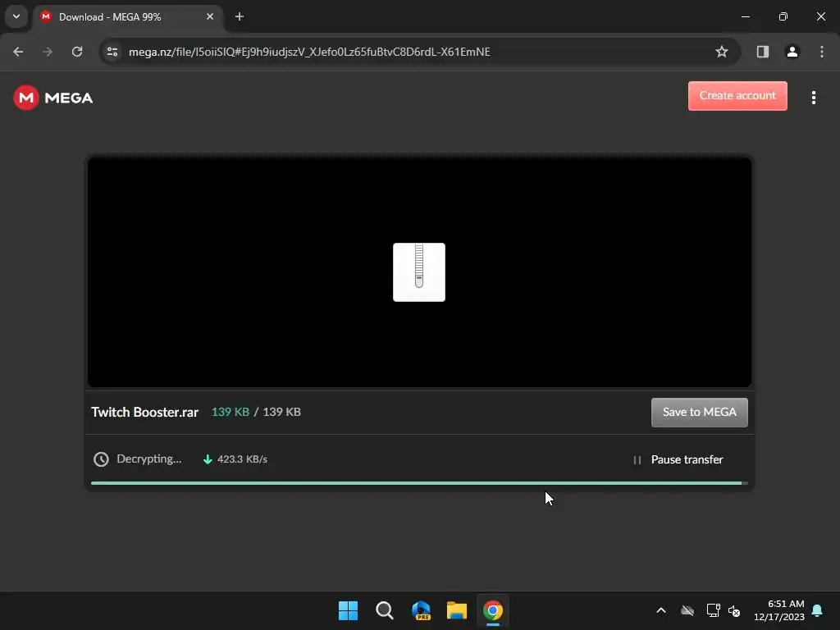The width and height of the screenshot is (840, 630).
Task: Open Chrome three-dot menu
Action: (821, 52)
